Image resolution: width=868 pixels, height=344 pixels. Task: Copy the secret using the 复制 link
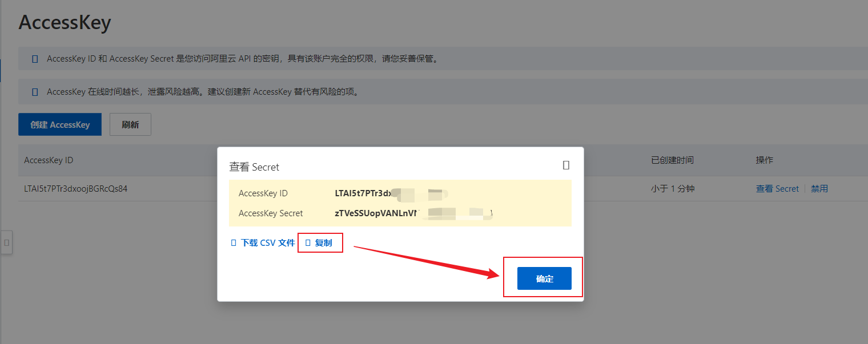tap(323, 242)
